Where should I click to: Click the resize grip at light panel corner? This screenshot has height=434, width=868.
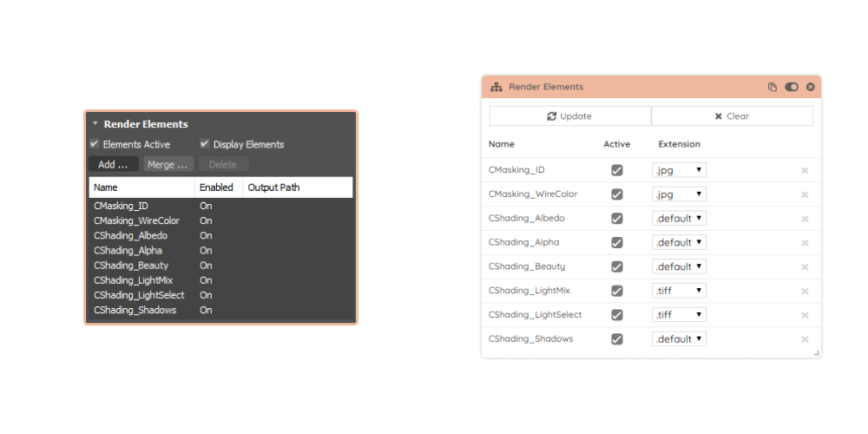[x=817, y=353]
